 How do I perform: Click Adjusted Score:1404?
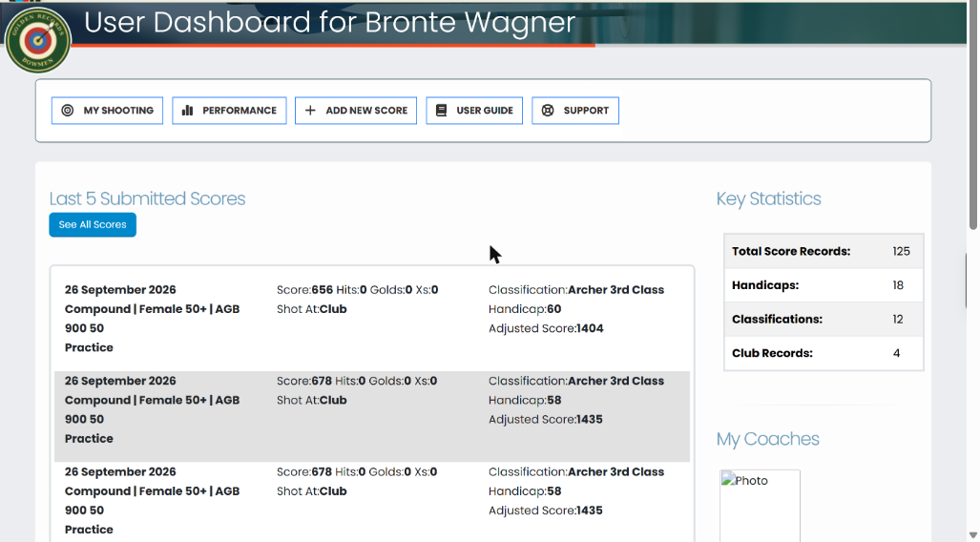[546, 329]
